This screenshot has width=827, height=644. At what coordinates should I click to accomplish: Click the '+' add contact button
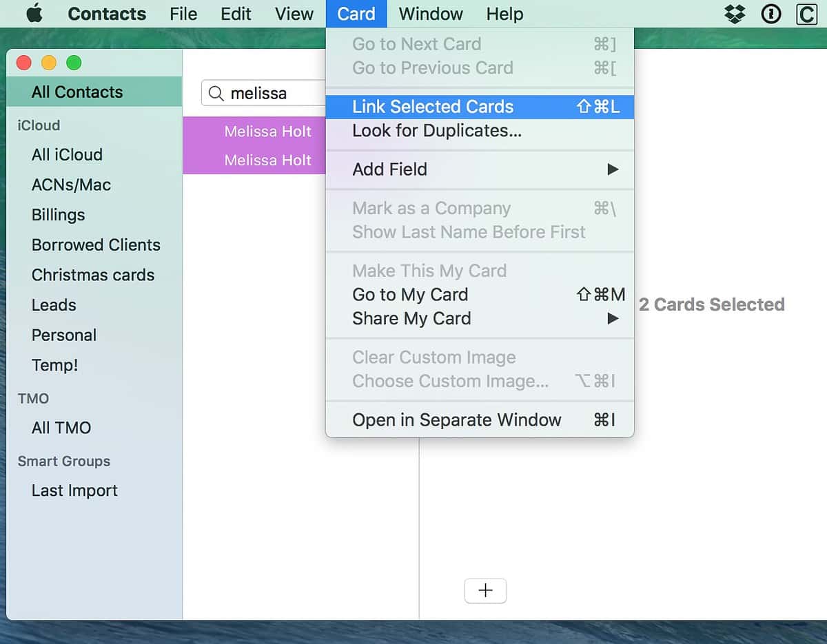486,590
